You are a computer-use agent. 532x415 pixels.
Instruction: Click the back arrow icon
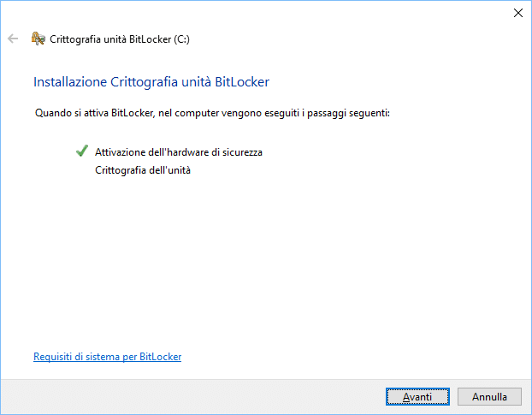(13, 39)
